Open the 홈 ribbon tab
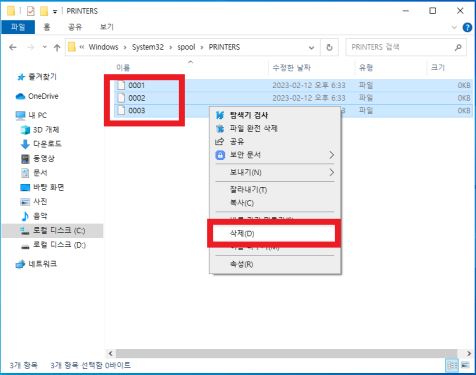Image resolution: width=476 pixels, height=375 pixels. click(47, 27)
